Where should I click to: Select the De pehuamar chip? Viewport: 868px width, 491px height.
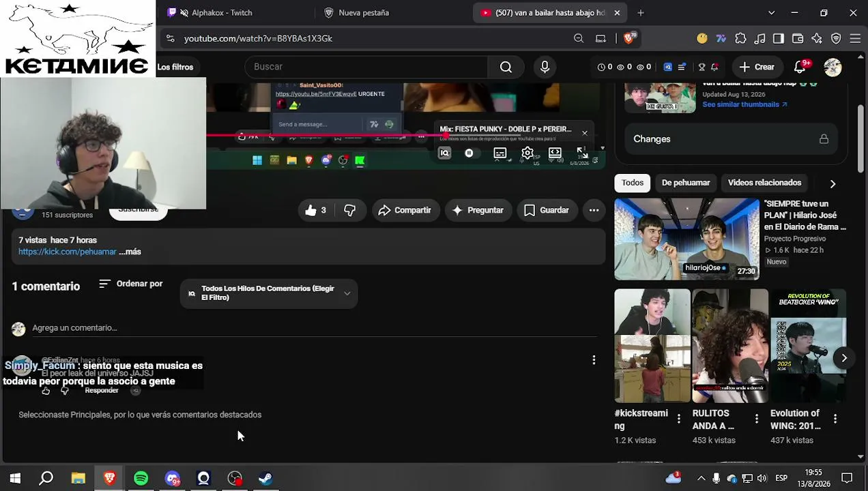(x=686, y=183)
